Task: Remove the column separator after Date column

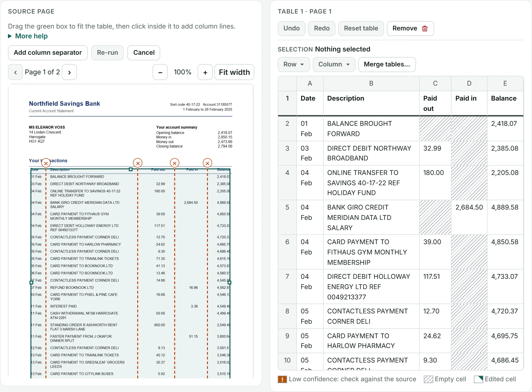Action: (46, 163)
